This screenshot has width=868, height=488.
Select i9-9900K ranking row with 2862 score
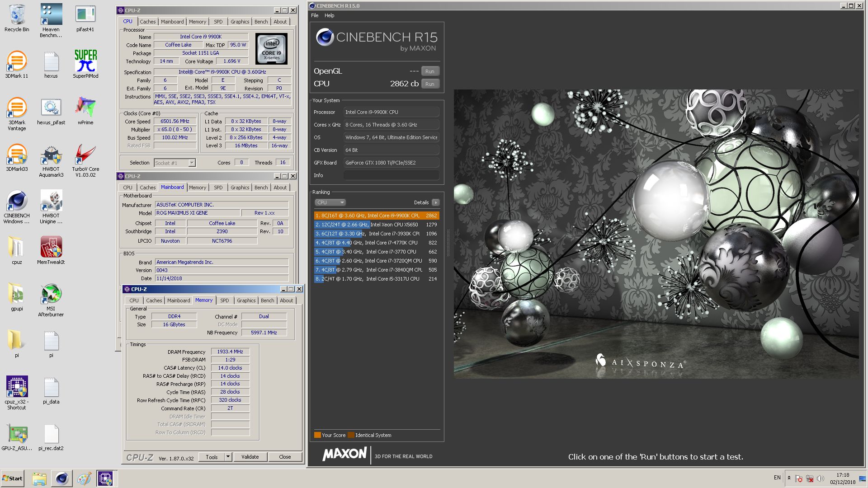tap(376, 216)
